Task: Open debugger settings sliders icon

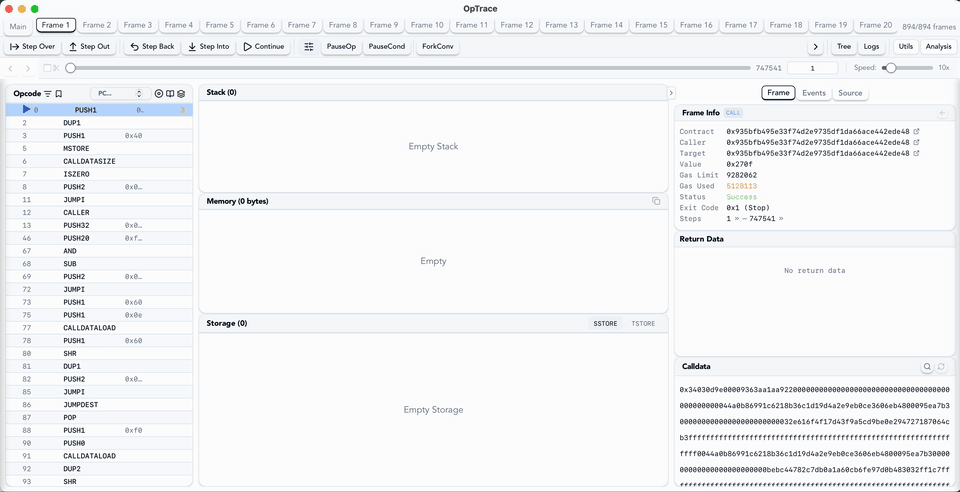Action: coord(308,47)
